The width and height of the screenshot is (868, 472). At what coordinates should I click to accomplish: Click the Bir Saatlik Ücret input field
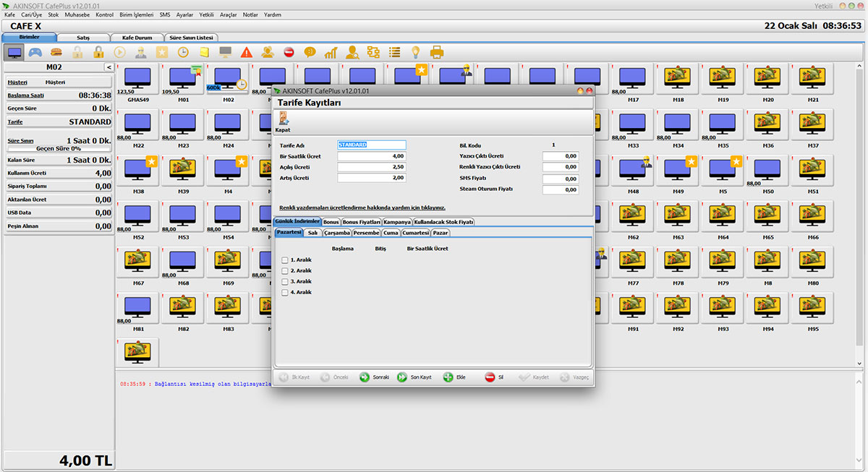tap(370, 156)
